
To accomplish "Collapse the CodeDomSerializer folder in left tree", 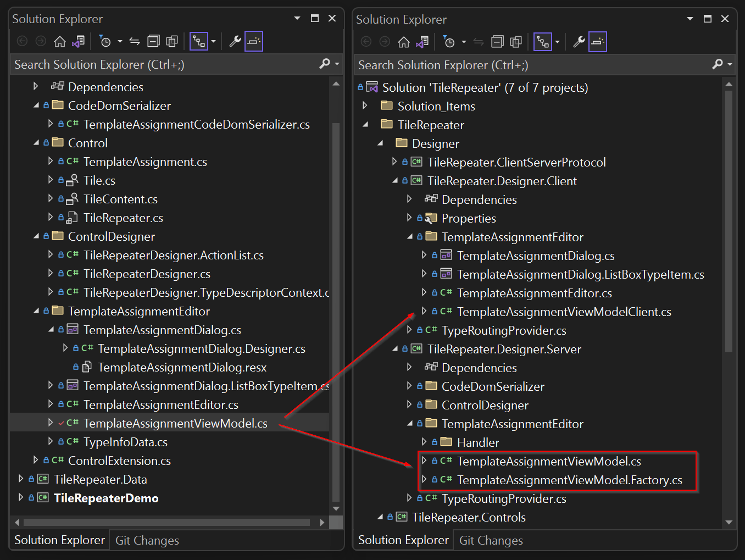I will click(36, 105).
